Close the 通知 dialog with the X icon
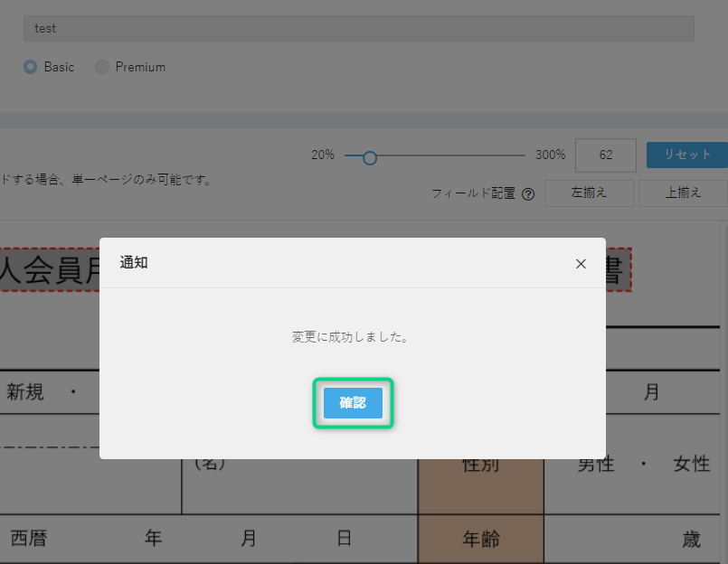This screenshot has width=728, height=564. coord(581,264)
